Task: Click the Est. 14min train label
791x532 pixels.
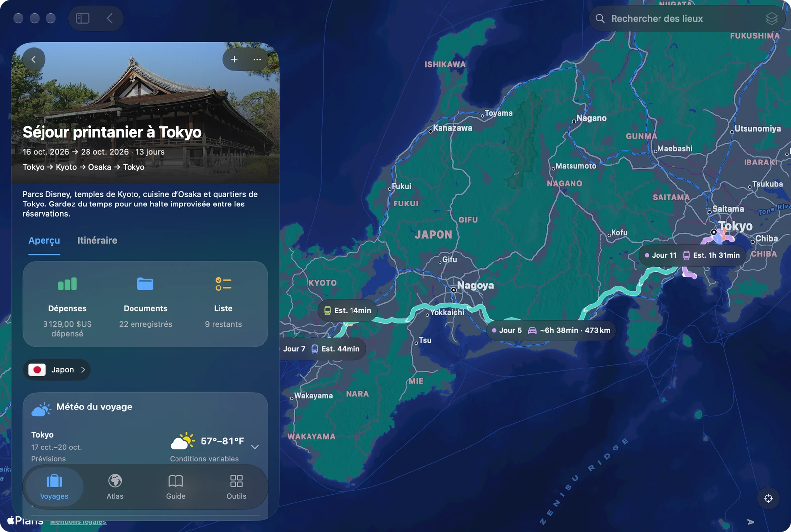Action: (348, 310)
